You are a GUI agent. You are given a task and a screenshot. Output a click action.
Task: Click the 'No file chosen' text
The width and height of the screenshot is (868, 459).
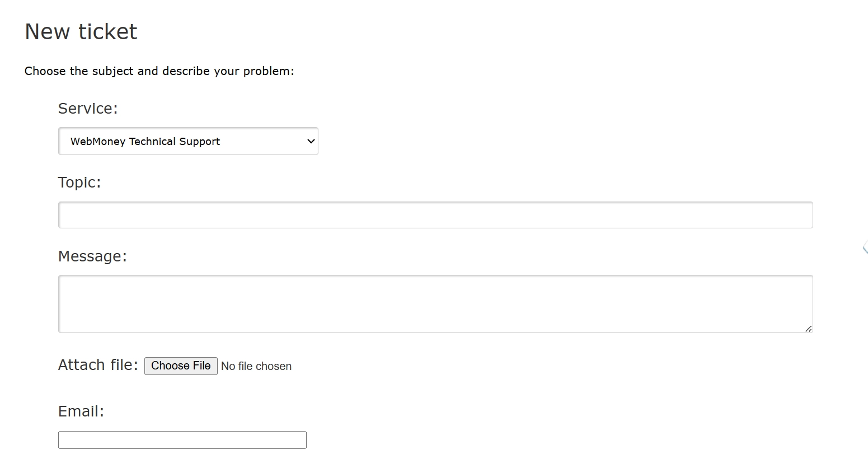click(256, 366)
